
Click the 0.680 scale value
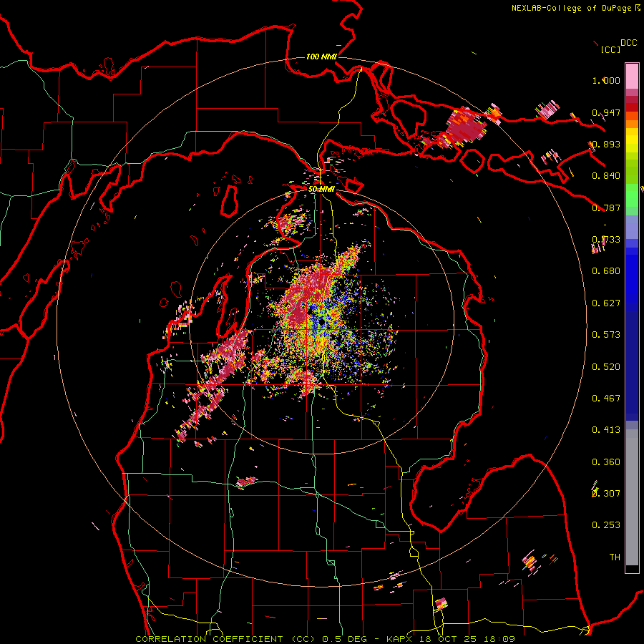606,271
